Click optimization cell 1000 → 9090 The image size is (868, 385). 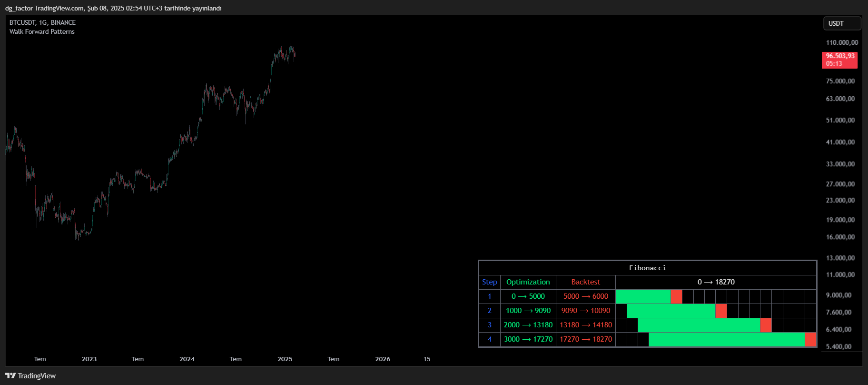pyautogui.click(x=528, y=311)
